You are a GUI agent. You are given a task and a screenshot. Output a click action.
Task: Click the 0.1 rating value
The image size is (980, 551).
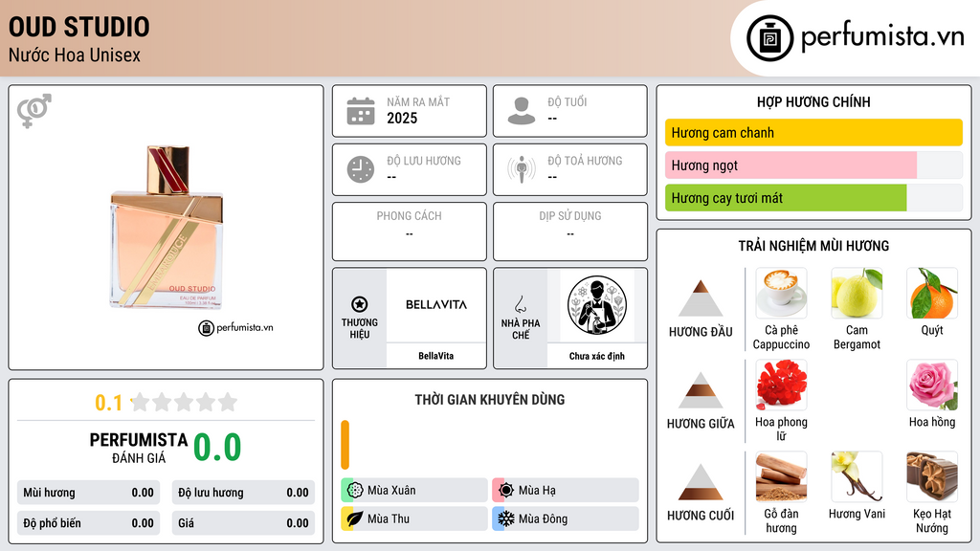point(109,403)
